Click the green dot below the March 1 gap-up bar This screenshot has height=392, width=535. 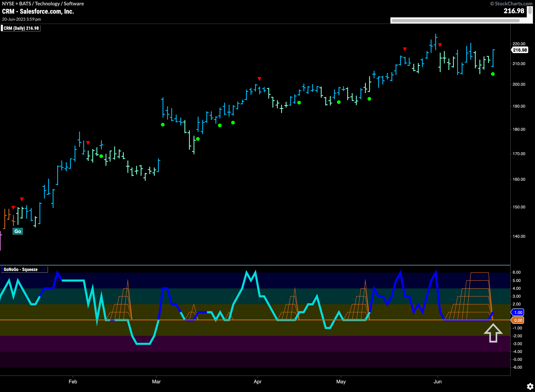coord(163,125)
